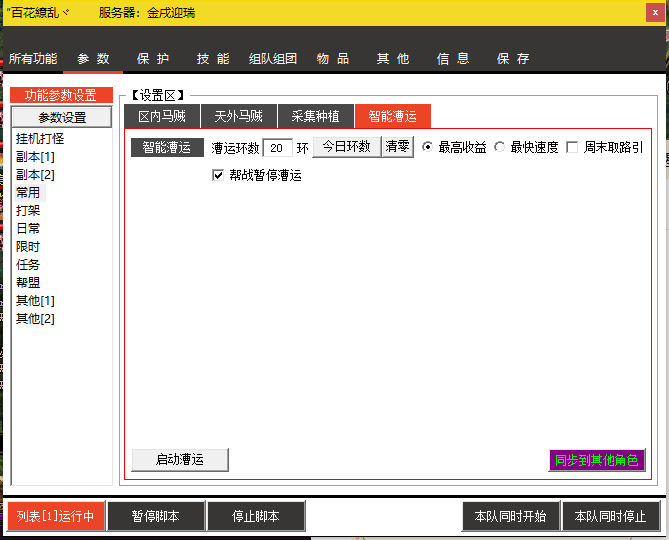Switch to the 参 数 tab
Viewport: 669px width, 540px height.
(93, 59)
